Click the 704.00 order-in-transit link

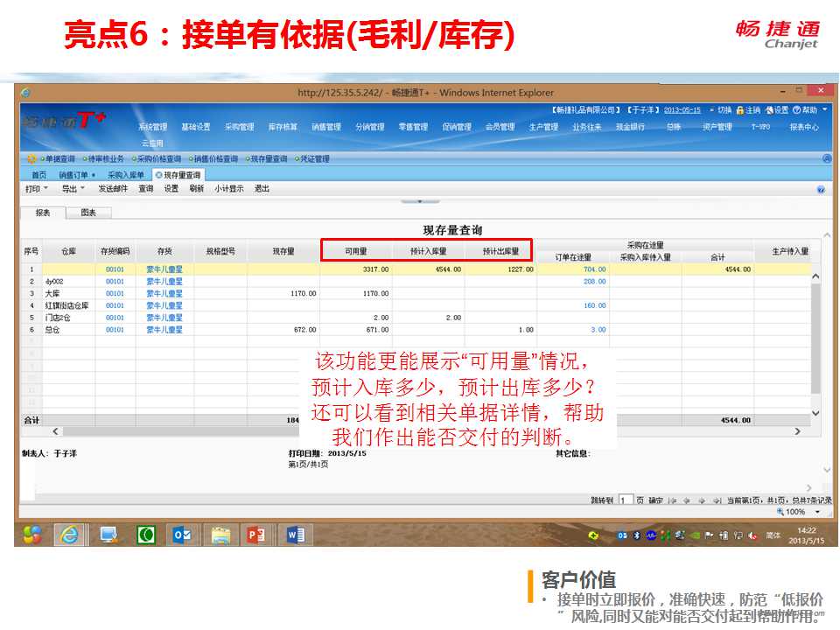pos(594,269)
